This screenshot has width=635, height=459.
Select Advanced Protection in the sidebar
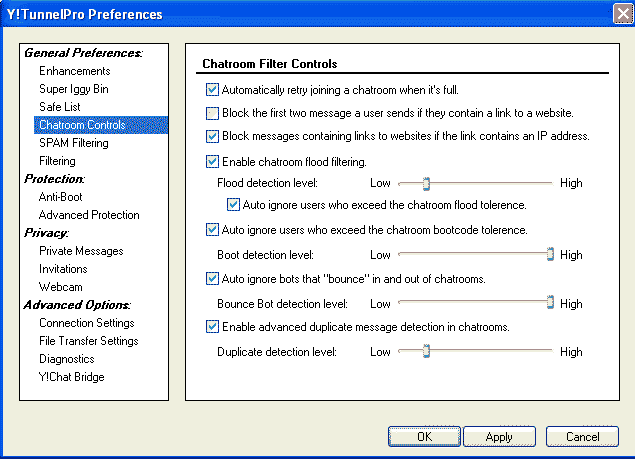pyautogui.click(x=89, y=215)
